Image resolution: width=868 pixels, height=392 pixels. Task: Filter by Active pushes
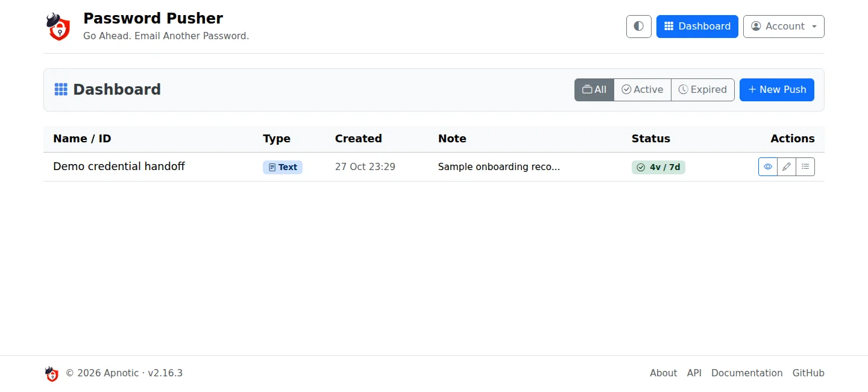coord(643,90)
